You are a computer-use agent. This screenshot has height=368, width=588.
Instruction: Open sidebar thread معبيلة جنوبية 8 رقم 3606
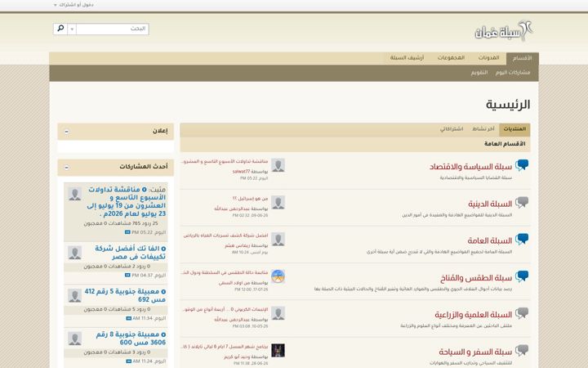(131, 339)
